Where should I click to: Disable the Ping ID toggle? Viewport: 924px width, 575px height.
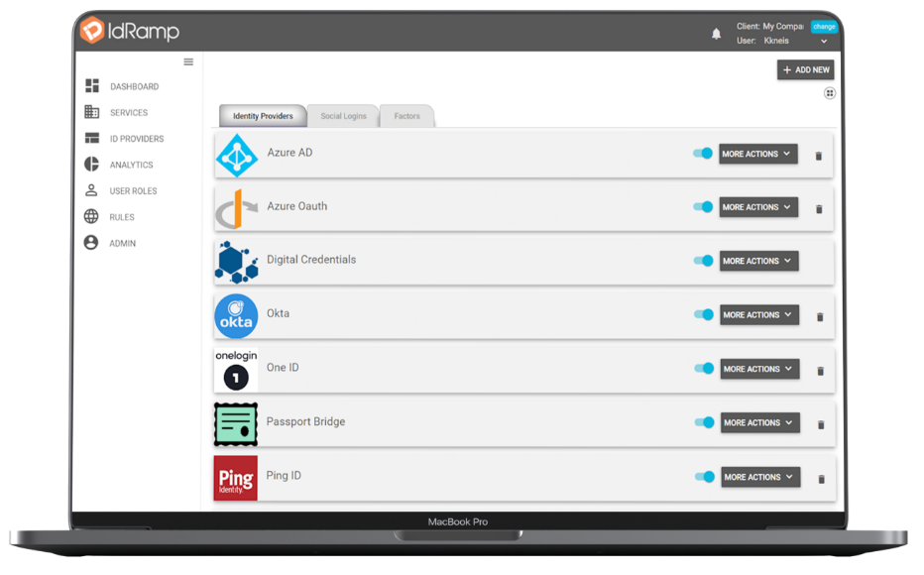point(705,477)
